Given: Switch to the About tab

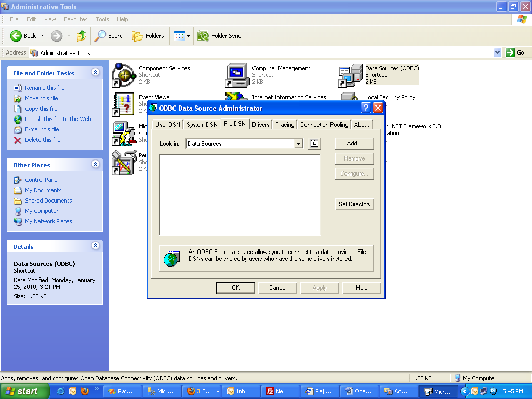Looking at the screenshot, I should [x=362, y=125].
